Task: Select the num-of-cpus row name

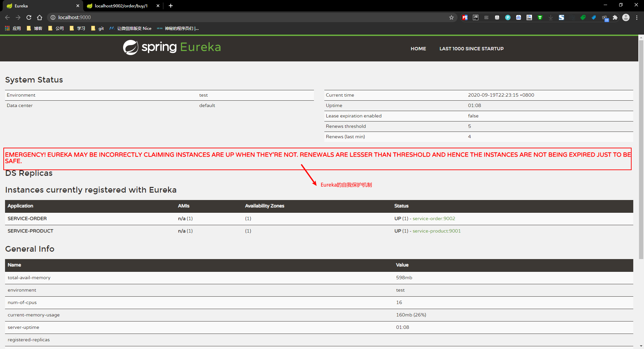Action: 22,302
